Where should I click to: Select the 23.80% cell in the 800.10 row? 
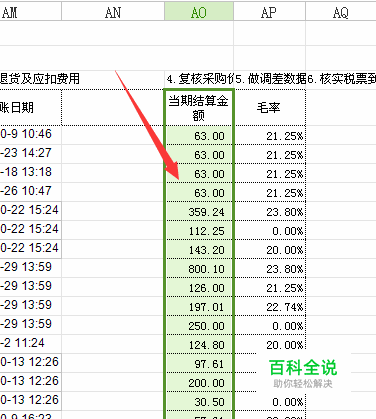click(270, 269)
